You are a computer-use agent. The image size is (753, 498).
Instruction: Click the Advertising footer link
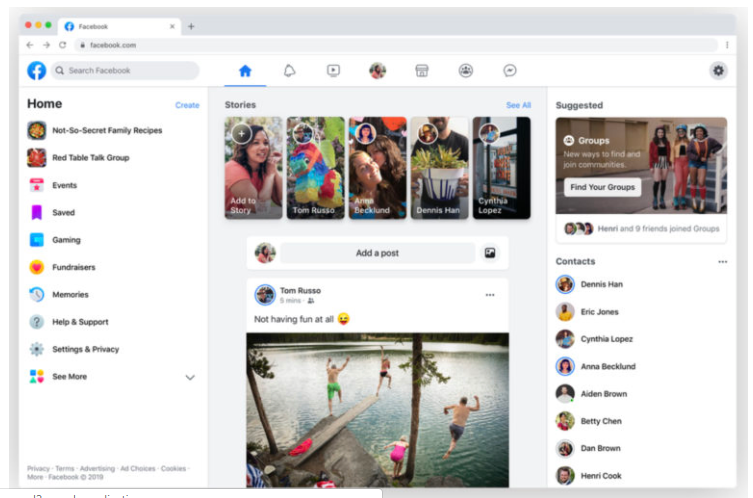(97, 468)
